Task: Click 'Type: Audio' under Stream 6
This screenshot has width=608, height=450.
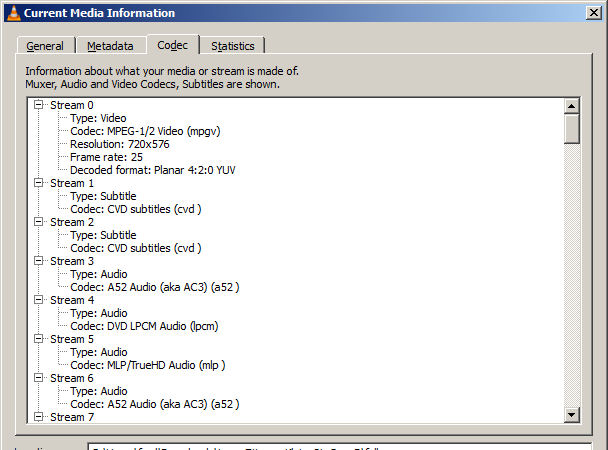Action: [x=98, y=391]
